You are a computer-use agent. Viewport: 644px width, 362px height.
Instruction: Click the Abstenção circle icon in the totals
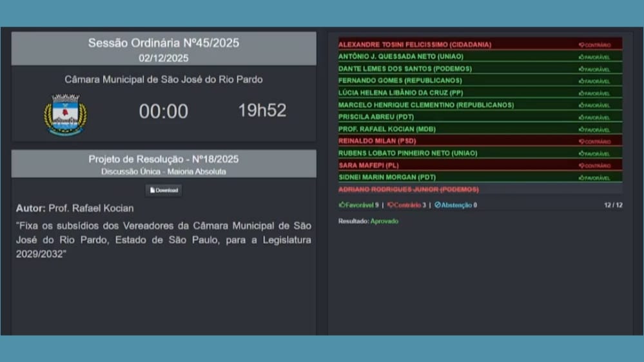[438, 205]
